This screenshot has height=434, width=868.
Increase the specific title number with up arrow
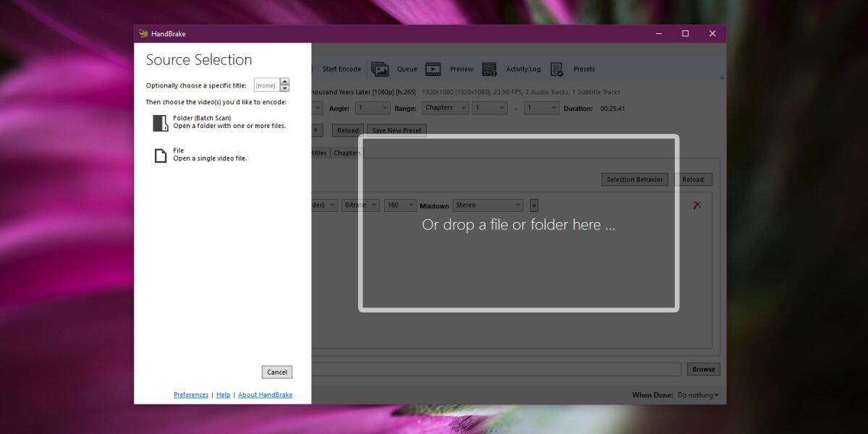284,82
